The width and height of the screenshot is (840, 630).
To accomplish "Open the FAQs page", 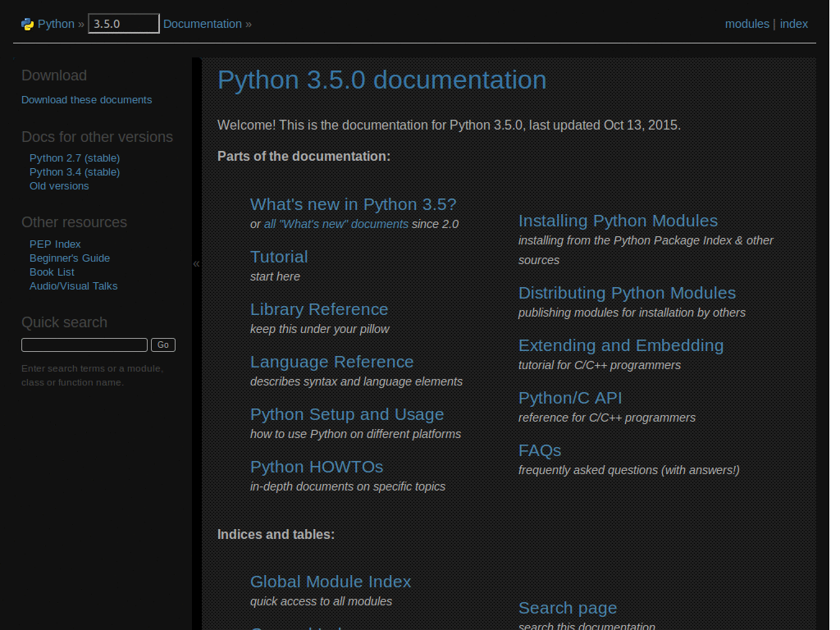I will click(539, 450).
